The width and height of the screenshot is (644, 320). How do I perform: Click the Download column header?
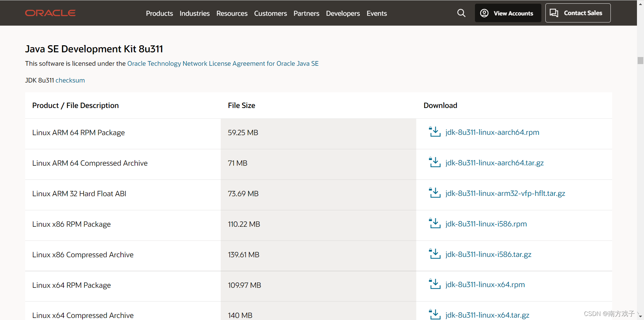tap(440, 105)
